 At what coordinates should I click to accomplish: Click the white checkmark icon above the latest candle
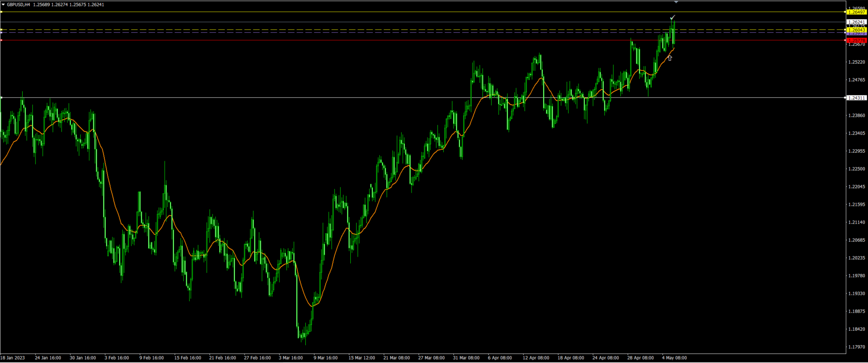672,17
